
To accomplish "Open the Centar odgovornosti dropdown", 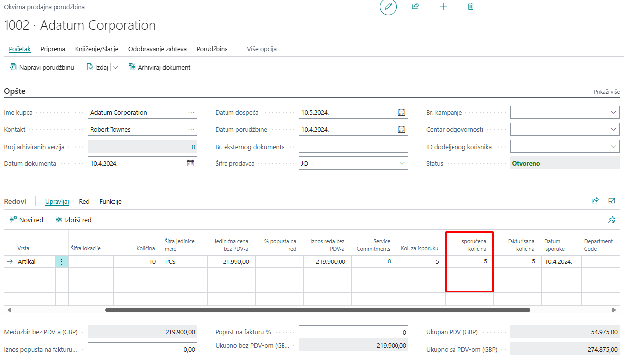I will [613, 130].
